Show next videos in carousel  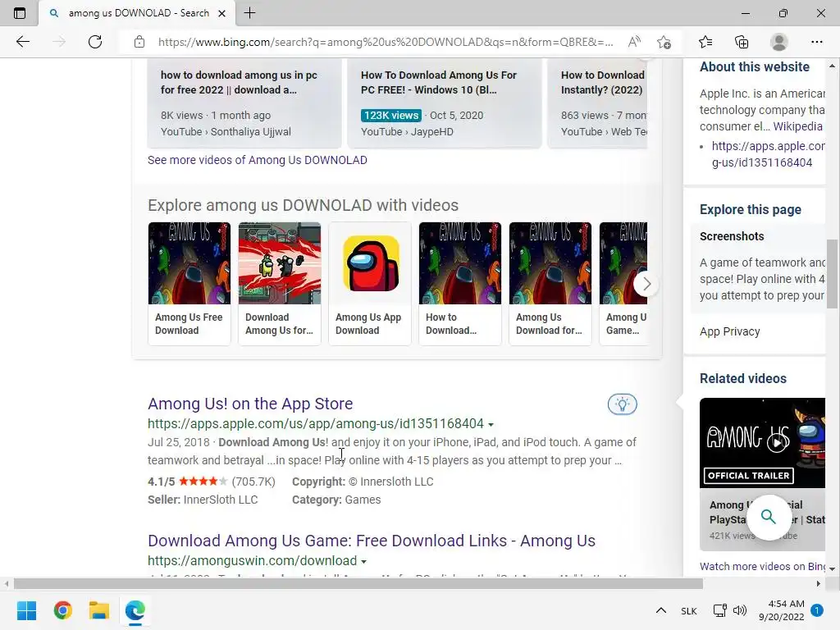click(x=646, y=283)
